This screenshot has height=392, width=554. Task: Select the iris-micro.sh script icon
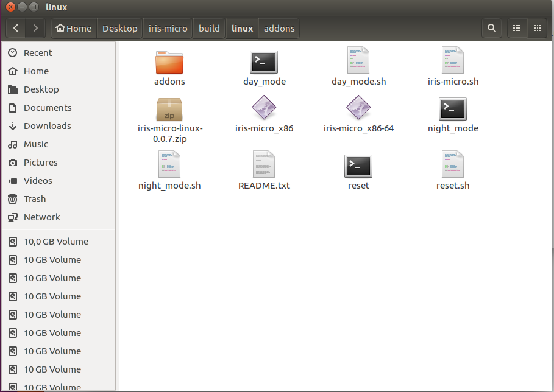[453, 60]
